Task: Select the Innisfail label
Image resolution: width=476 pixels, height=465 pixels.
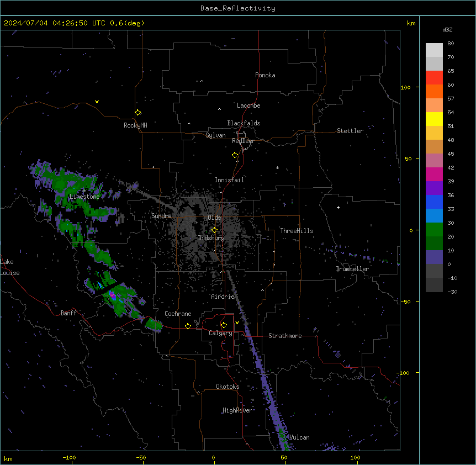Action: (x=229, y=180)
